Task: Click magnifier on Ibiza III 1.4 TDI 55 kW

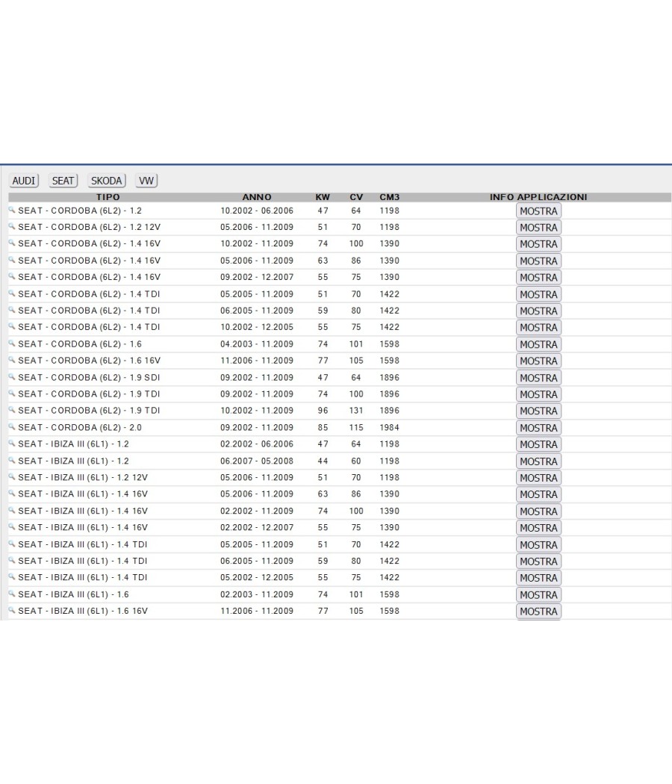Action: pos(12,577)
